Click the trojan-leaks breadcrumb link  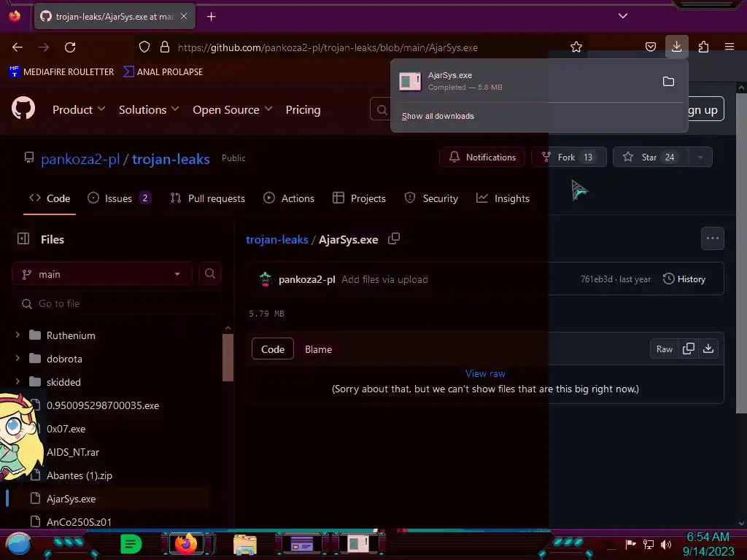tap(276, 239)
